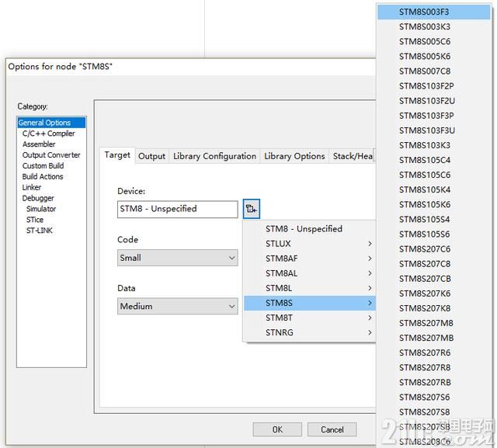Select device STM8S007C8
Image resolution: width=497 pixels, height=448 pixels.
(433, 71)
